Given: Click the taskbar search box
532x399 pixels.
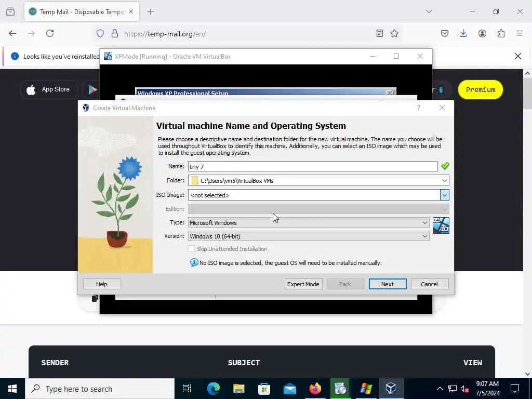Looking at the screenshot, I should coord(100,389).
